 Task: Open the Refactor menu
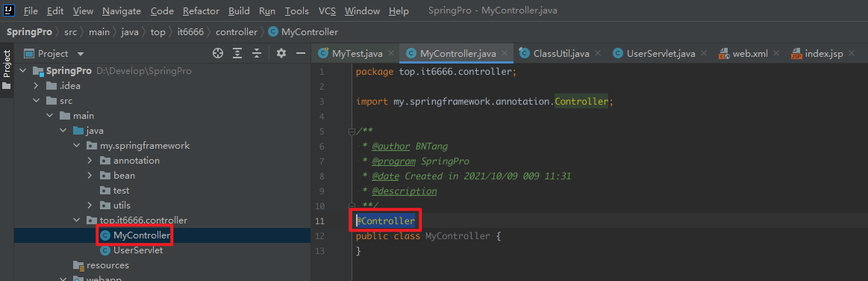(201, 11)
